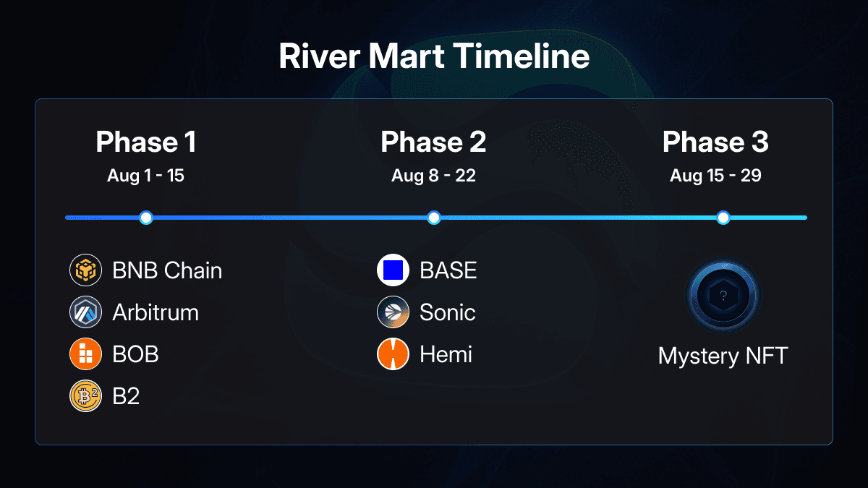
Task: Click the Phase 3 heading
Action: [x=715, y=142]
